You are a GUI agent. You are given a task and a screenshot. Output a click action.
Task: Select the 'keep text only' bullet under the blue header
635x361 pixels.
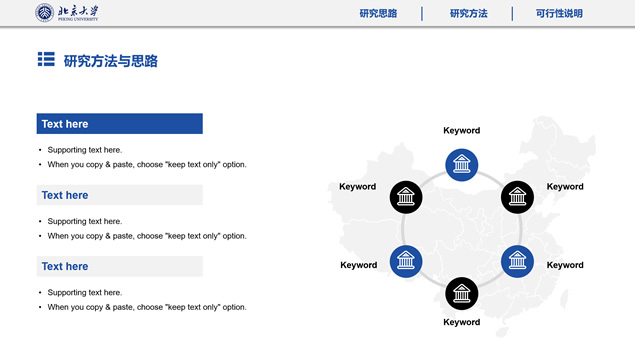pyautogui.click(x=147, y=164)
